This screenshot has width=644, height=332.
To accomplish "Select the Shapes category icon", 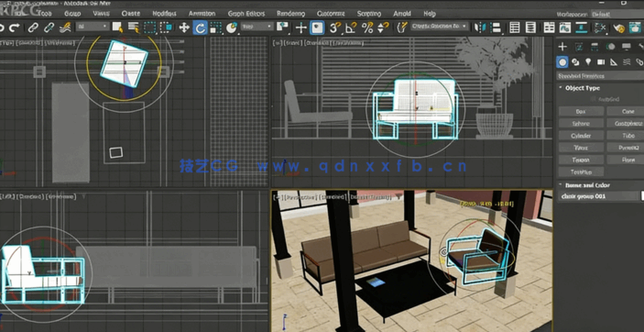I will [x=575, y=62].
